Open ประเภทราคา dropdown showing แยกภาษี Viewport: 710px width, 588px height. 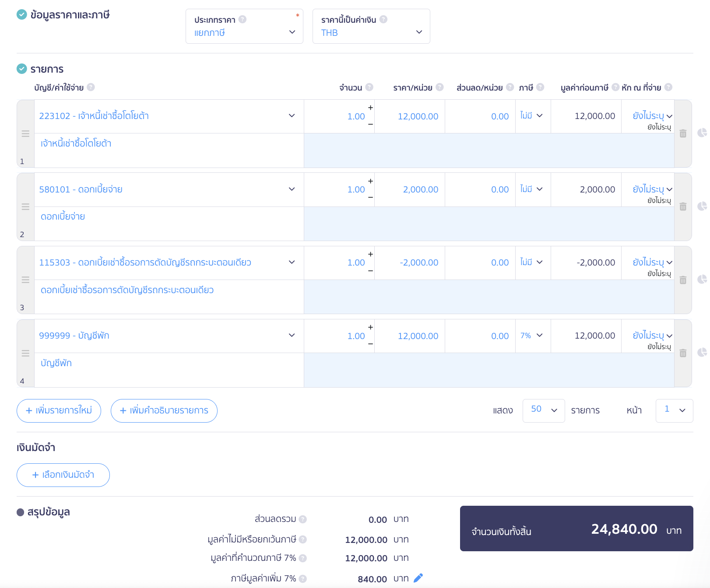click(x=244, y=26)
